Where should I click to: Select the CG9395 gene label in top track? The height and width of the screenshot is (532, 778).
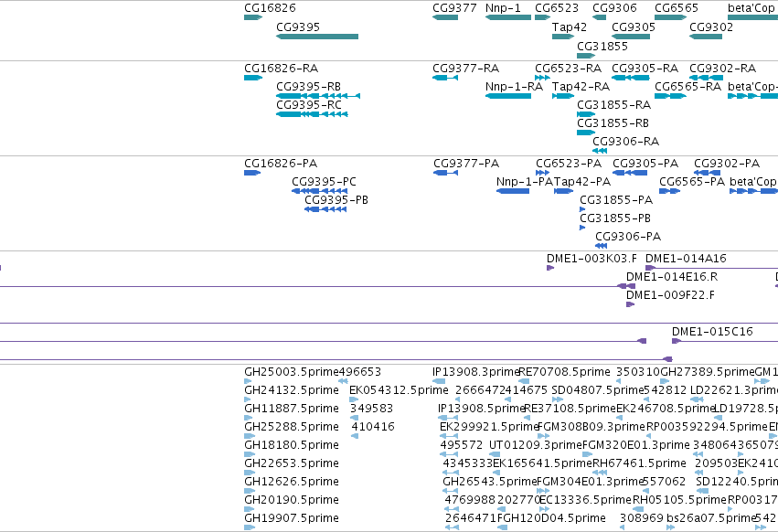[298, 27]
